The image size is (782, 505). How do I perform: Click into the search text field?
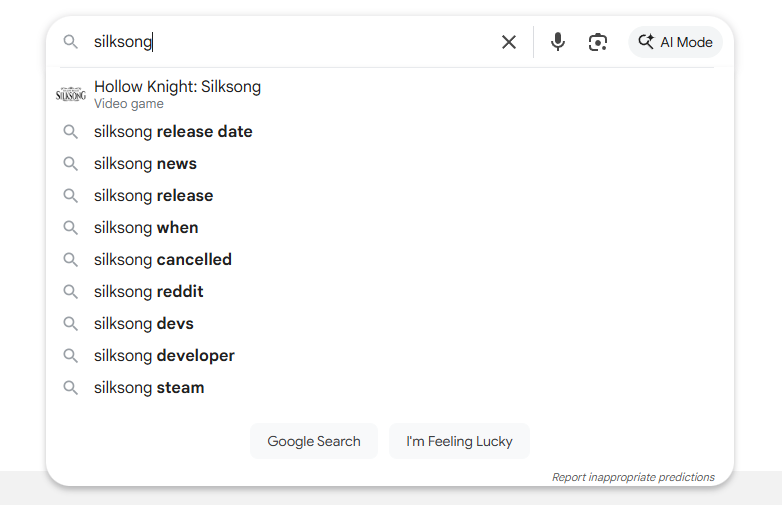point(300,42)
